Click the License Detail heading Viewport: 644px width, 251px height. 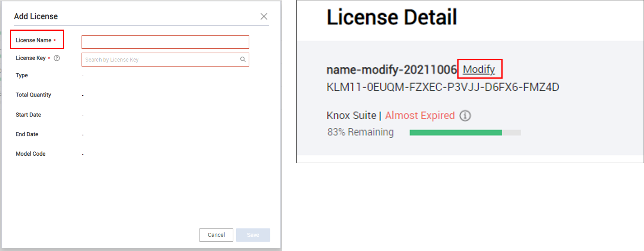click(392, 17)
